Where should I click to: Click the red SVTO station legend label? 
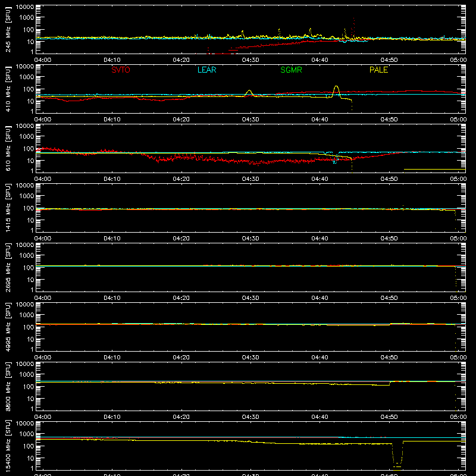coord(121,70)
